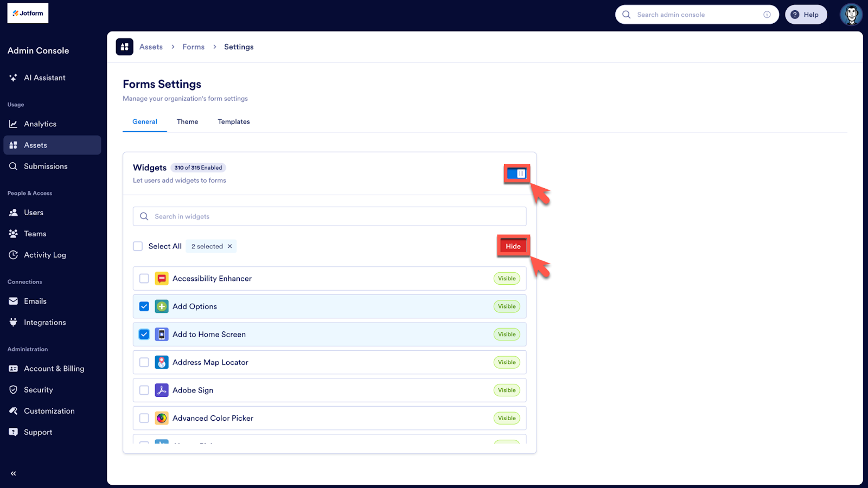Switch to the Theme tab

[187, 121]
